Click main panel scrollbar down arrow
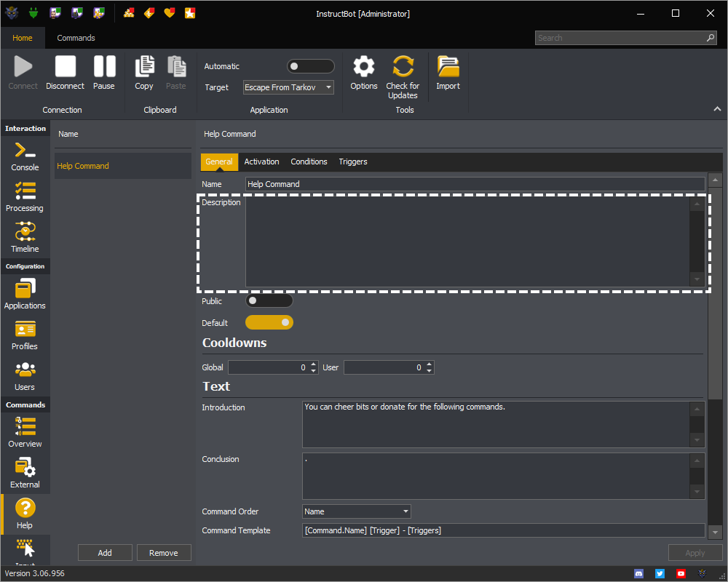The width and height of the screenshot is (728, 582). click(715, 533)
